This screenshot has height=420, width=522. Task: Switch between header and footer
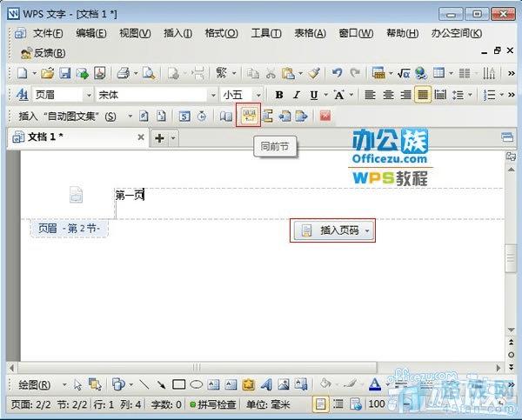pyautogui.click(x=267, y=117)
